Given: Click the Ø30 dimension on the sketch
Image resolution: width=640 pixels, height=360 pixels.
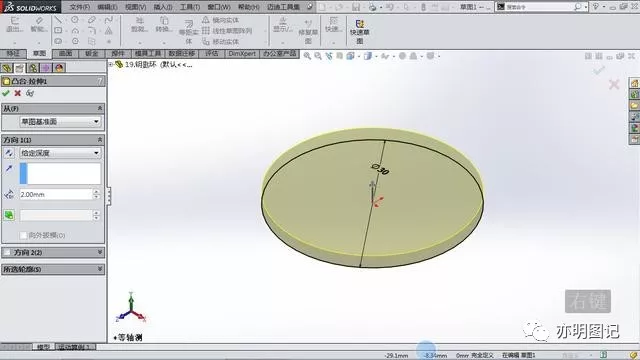Looking at the screenshot, I should pos(380,168).
